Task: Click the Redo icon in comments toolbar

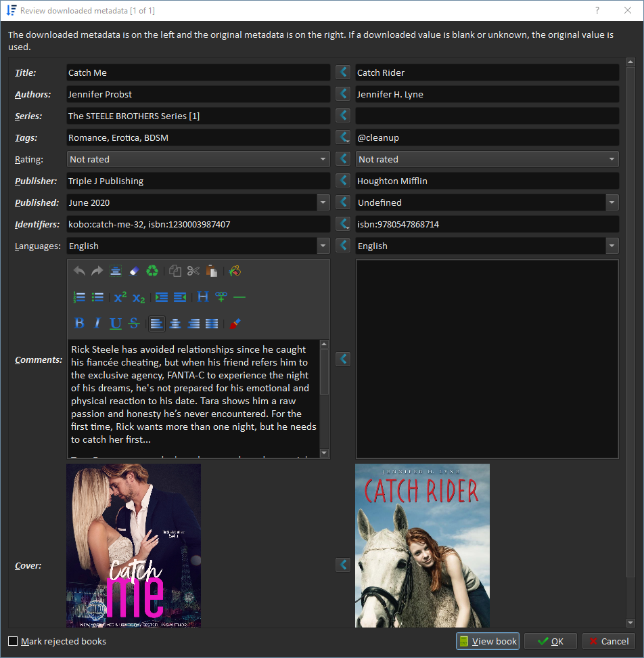Action: click(97, 271)
